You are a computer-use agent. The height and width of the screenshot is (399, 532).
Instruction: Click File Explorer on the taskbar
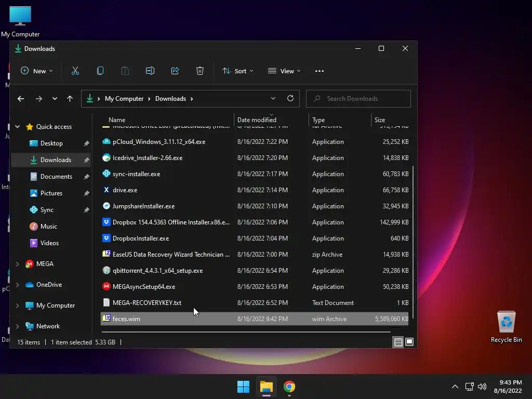267,387
